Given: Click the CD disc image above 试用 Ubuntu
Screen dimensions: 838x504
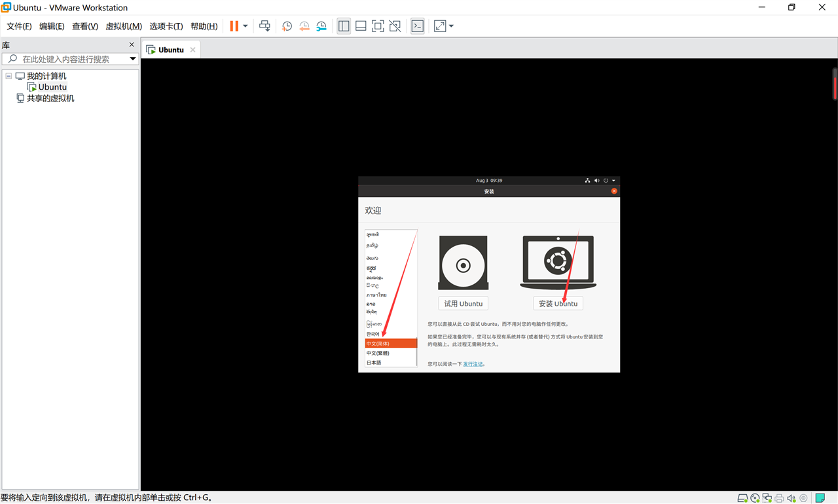Looking at the screenshot, I should coord(464,263).
